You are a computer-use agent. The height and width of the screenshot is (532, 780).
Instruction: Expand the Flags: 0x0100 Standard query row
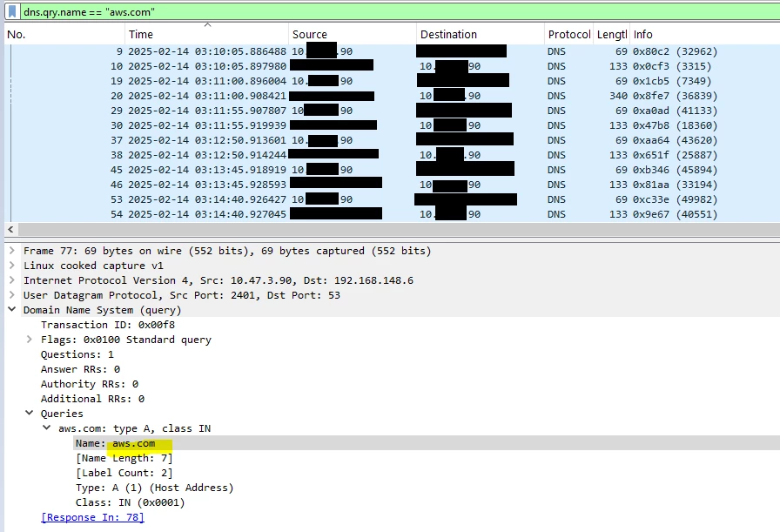30,340
